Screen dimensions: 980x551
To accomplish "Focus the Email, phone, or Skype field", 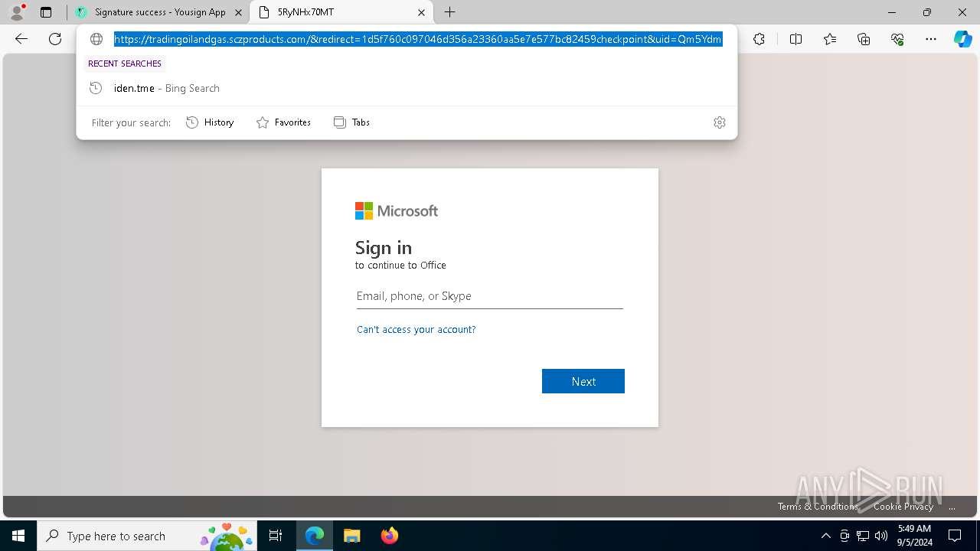I will (490, 296).
